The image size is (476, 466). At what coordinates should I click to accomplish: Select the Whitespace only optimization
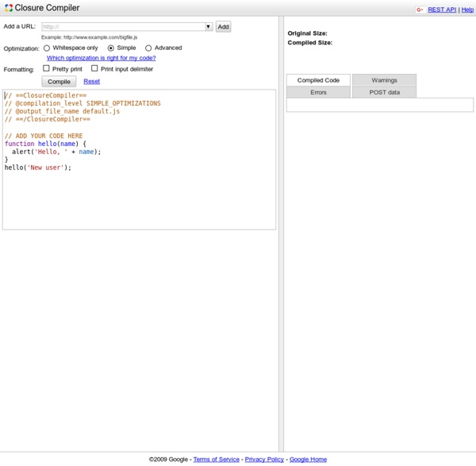[x=47, y=48]
